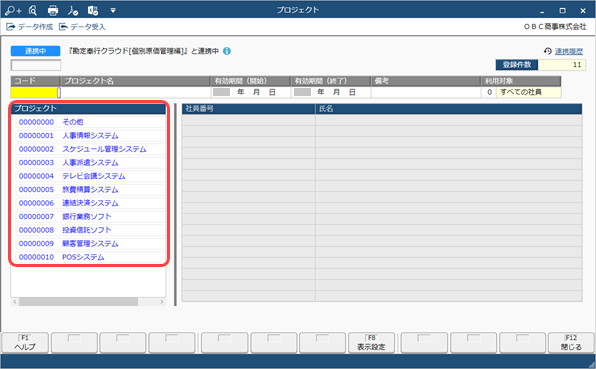Screen dimensions: 596x369
Task: Click the history clock icon beside 連携履歴
Action: [x=548, y=51]
